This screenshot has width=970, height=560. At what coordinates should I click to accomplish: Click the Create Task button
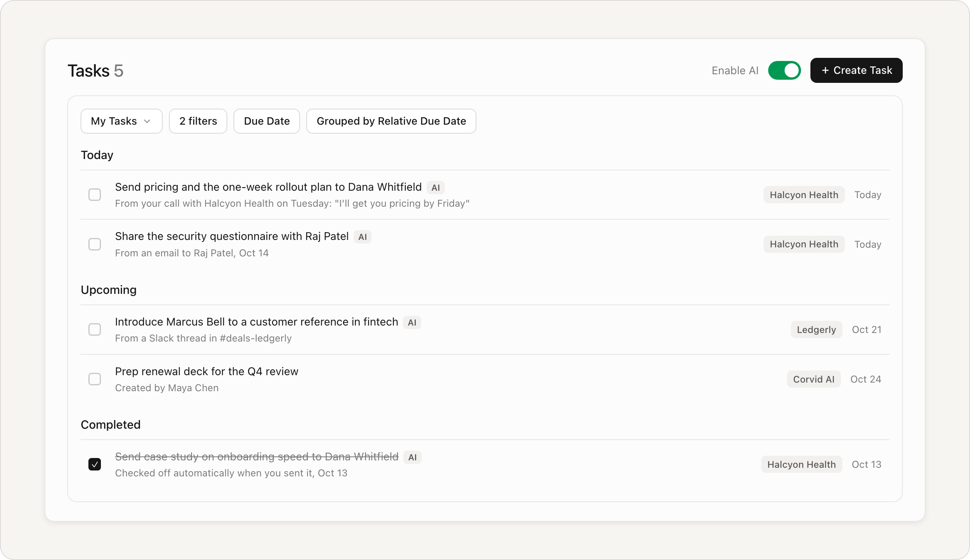(x=856, y=70)
